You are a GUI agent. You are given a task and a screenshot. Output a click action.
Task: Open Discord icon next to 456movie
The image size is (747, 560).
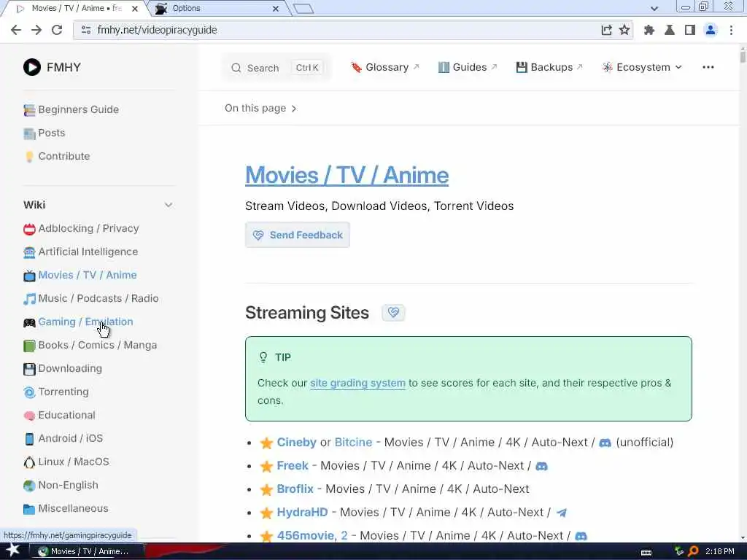click(x=581, y=536)
